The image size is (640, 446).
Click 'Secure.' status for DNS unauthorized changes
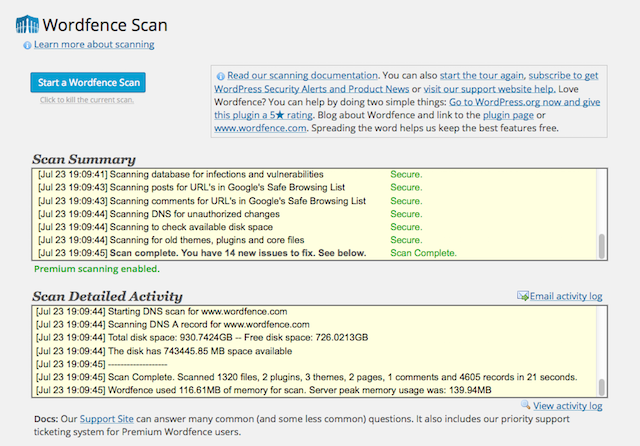tap(406, 214)
